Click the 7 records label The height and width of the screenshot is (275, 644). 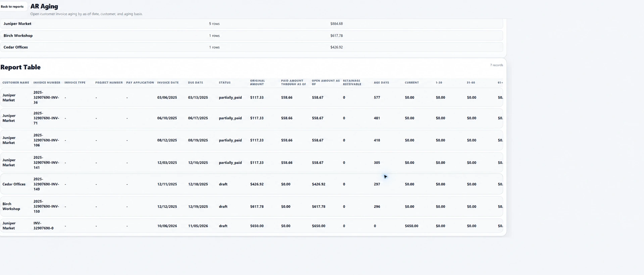pos(496,65)
